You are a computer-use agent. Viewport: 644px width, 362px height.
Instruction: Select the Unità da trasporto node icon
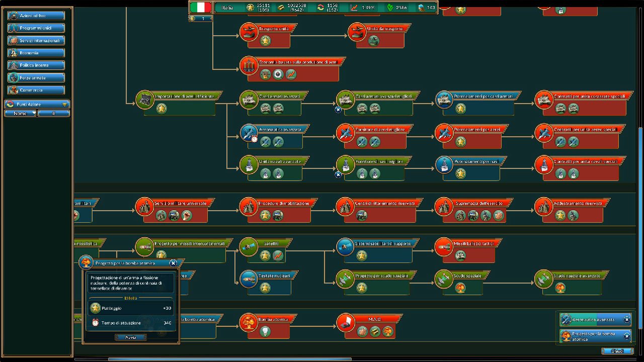357,32
